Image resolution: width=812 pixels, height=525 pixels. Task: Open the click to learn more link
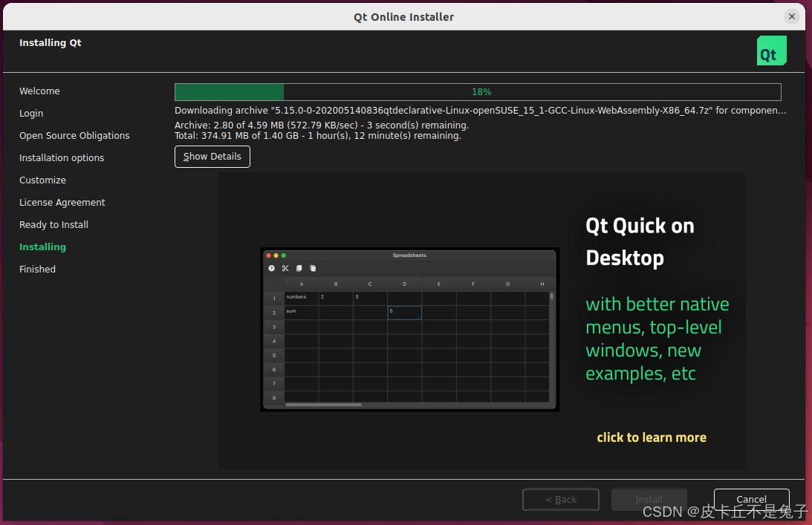[x=652, y=437]
